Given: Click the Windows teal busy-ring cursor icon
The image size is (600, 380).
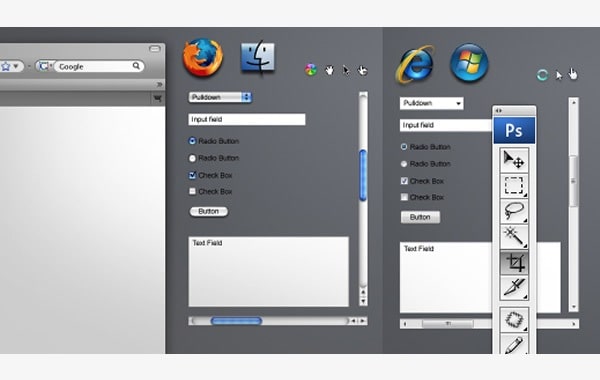Looking at the screenshot, I should (542, 75).
